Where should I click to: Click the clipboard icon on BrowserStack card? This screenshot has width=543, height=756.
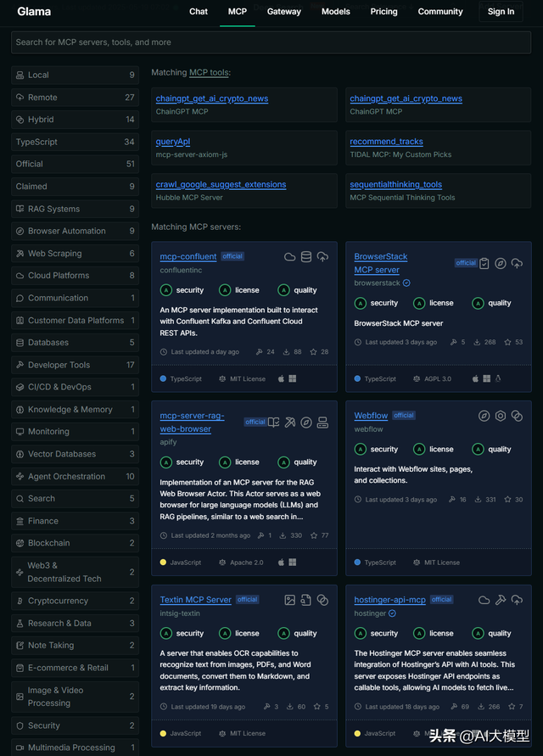pos(484,263)
